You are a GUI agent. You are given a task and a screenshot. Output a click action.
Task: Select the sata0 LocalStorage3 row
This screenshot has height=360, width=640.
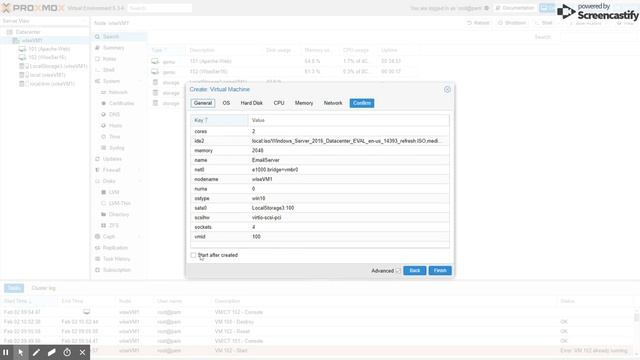point(320,208)
